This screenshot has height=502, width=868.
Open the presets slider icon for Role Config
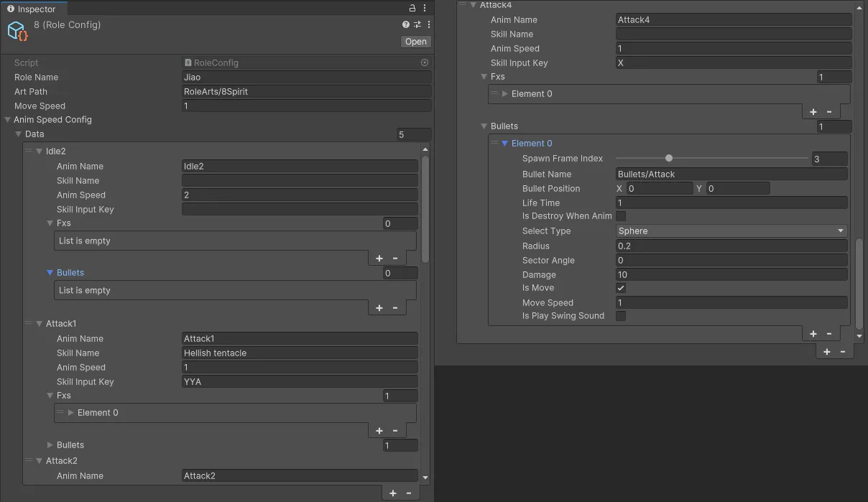click(417, 24)
